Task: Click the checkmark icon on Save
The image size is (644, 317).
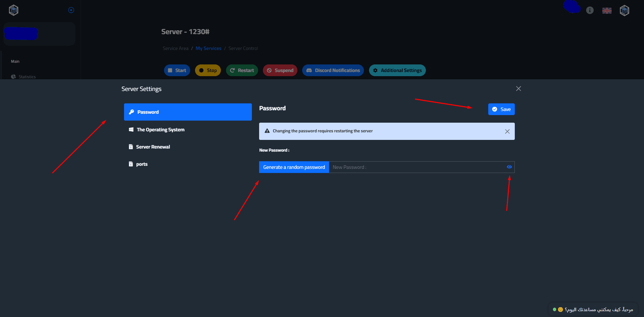Action: [x=494, y=109]
